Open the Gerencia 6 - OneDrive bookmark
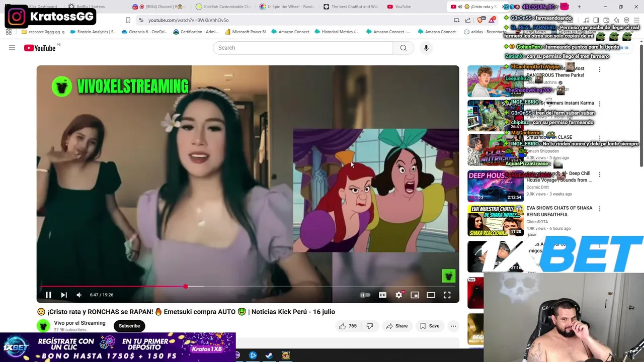The width and height of the screenshot is (644, 362). (x=144, y=32)
